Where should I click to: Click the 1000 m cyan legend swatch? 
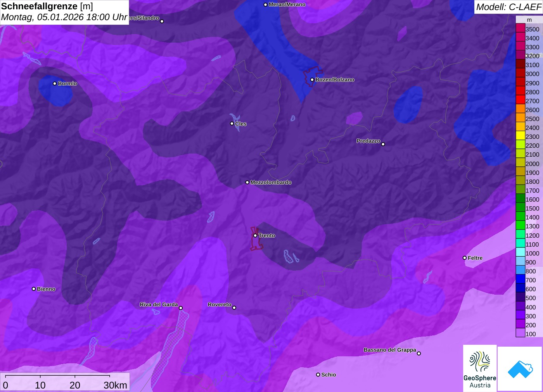coord(521,252)
